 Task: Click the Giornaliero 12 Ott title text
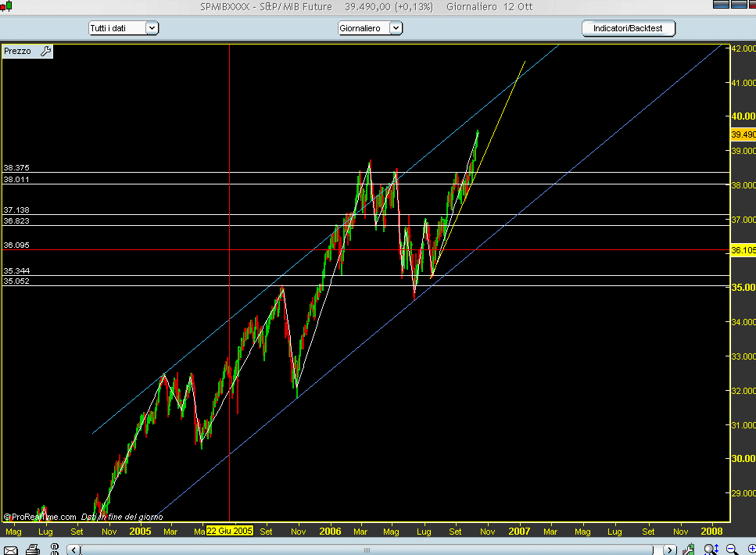click(x=489, y=7)
